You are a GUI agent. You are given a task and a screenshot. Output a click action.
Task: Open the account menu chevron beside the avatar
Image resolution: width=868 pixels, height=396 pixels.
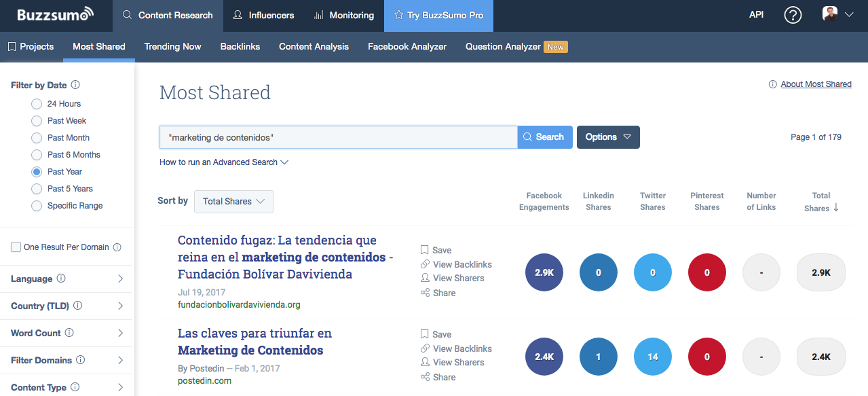click(x=848, y=14)
